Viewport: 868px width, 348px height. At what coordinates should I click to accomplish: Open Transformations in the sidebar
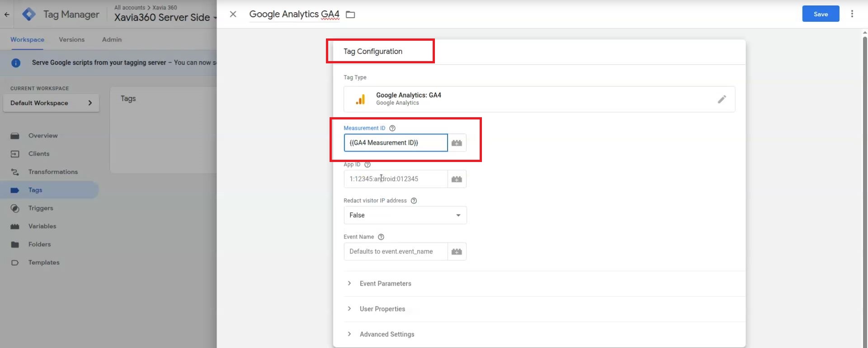[53, 172]
